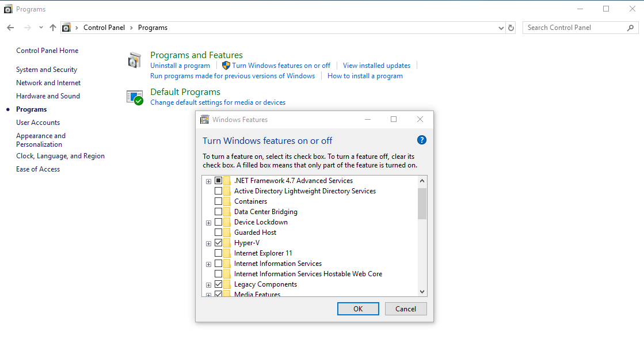Image resolution: width=644 pixels, height=362 pixels.
Task: Open User Accounts category
Action: 38,123
